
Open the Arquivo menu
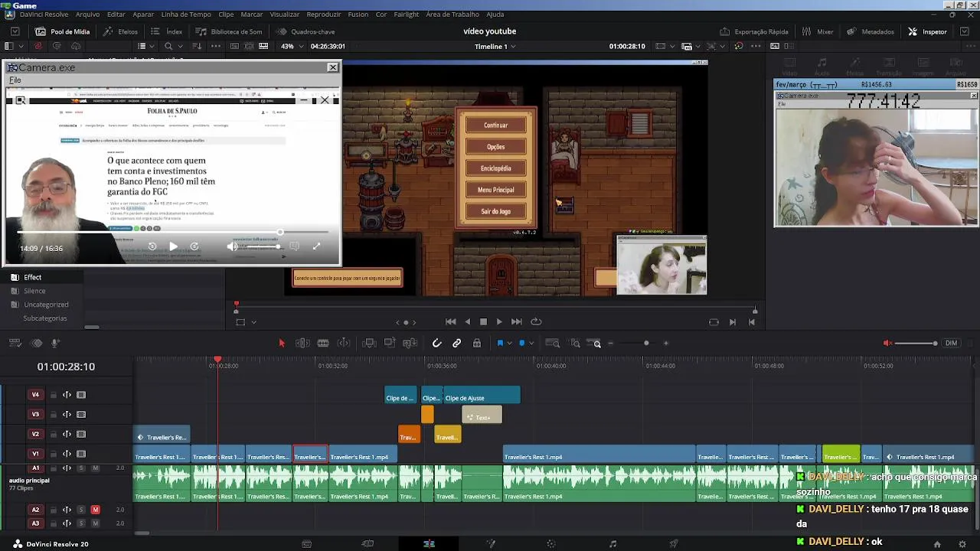[x=87, y=15]
